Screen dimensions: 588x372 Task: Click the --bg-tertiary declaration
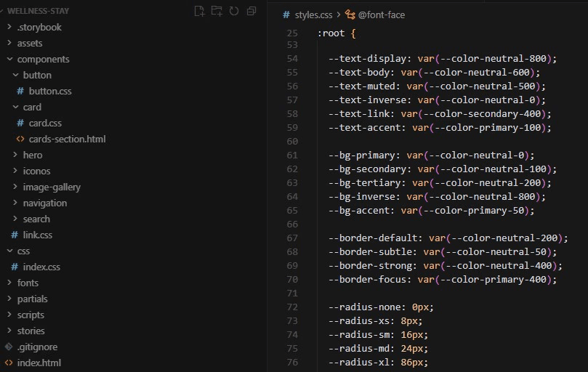click(440, 183)
